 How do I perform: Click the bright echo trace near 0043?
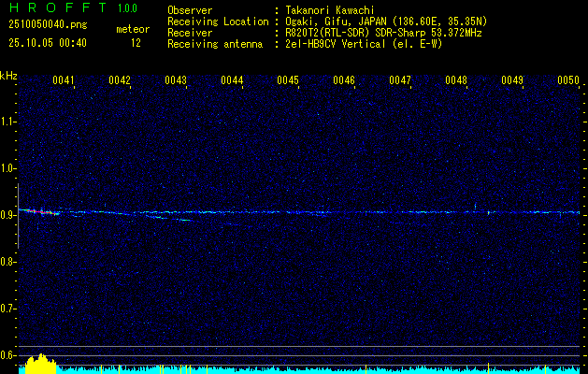pyautogui.click(x=178, y=219)
